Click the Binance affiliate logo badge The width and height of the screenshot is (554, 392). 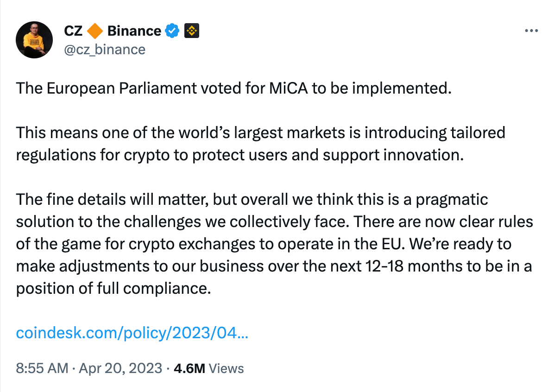pyautogui.click(x=191, y=31)
